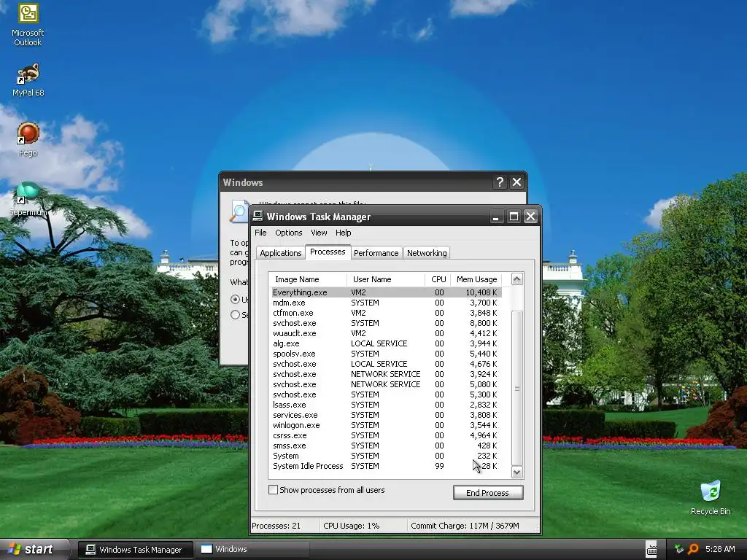Screen dimensions: 747x560
Task: Switch to the Windows dialog taskbar button
Action: click(252, 549)
